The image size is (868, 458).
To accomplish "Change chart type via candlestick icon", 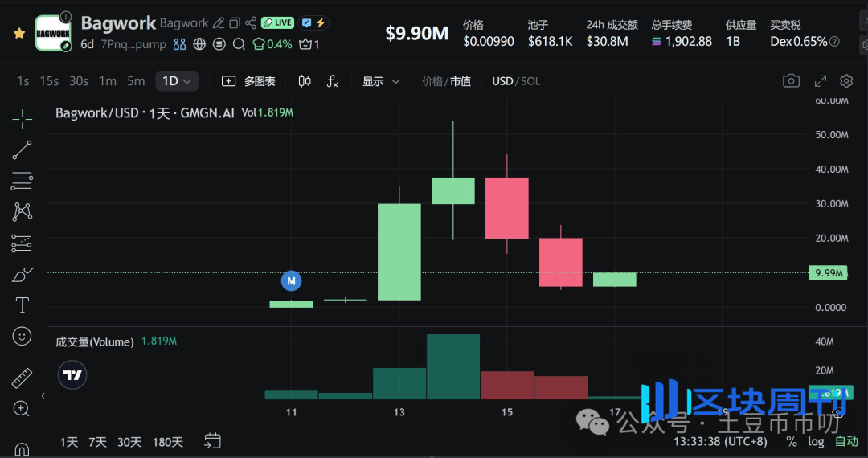I will click(305, 81).
